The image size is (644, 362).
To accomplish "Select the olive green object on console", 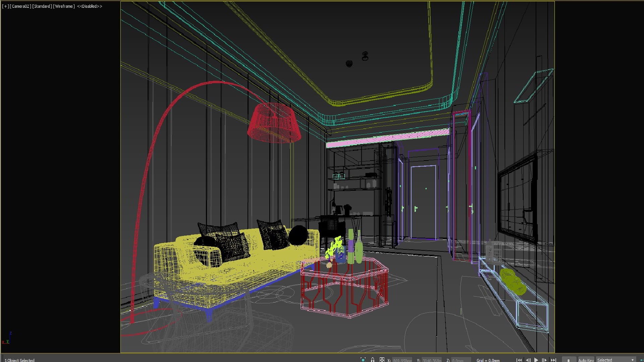I will [513, 282].
